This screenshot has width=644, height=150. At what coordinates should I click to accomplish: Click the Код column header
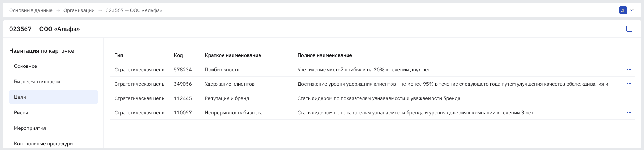tap(178, 55)
